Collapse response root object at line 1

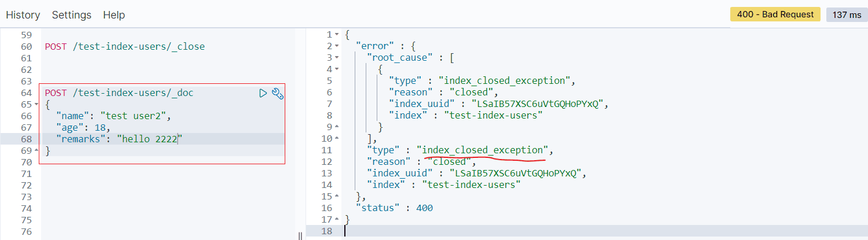pyautogui.click(x=337, y=35)
